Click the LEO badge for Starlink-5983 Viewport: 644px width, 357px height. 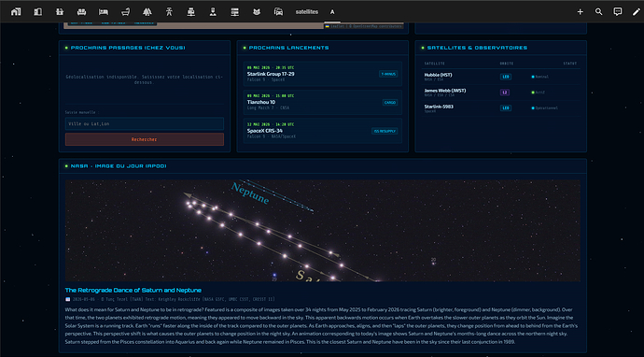[506, 108]
